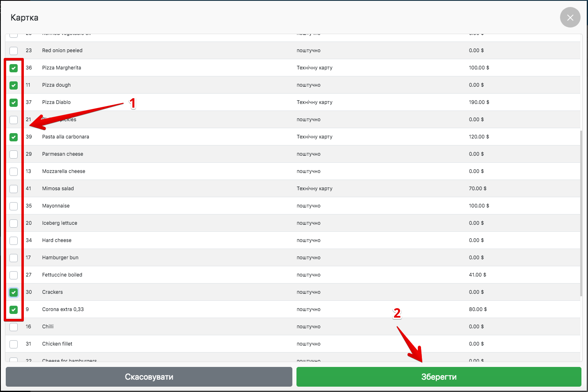Uncheck the Pizza Margherita checkbox

(x=14, y=68)
